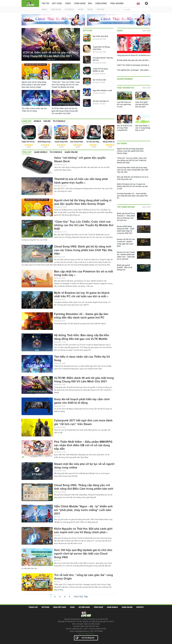
Task: Open the GIFT CODE menu item
Action: 57,4
